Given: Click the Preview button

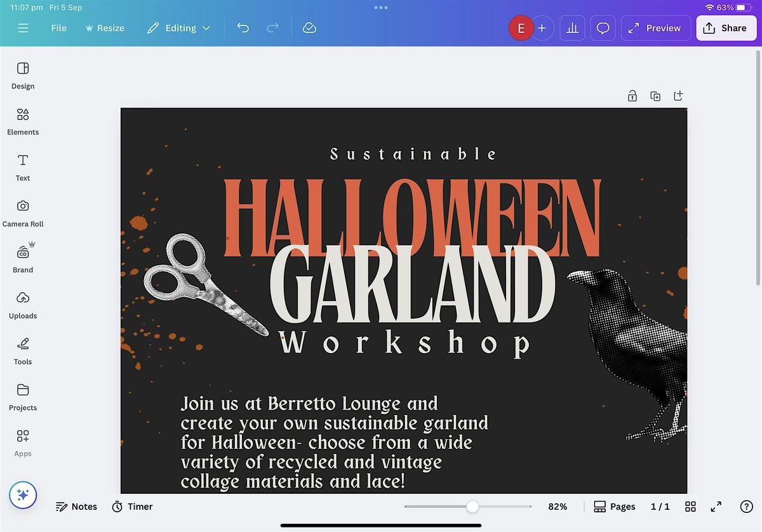Looking at the screenshot, I should [x=655, y=28].
